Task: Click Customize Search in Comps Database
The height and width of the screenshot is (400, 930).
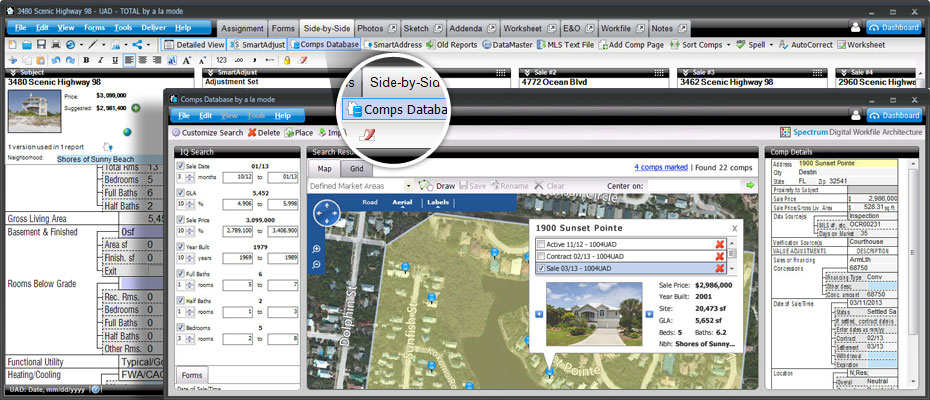Action: click(x=208, y=133)
